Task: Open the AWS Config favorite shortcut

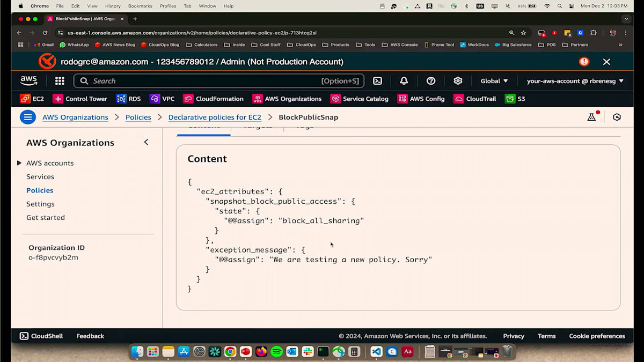Action: (421, 99)
